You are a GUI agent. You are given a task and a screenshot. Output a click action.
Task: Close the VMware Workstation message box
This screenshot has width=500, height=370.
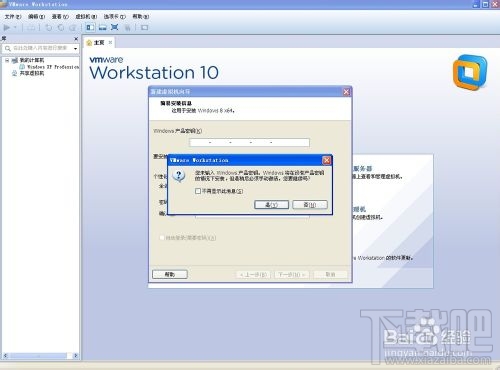pyautogui.click(x=327, y=160)
